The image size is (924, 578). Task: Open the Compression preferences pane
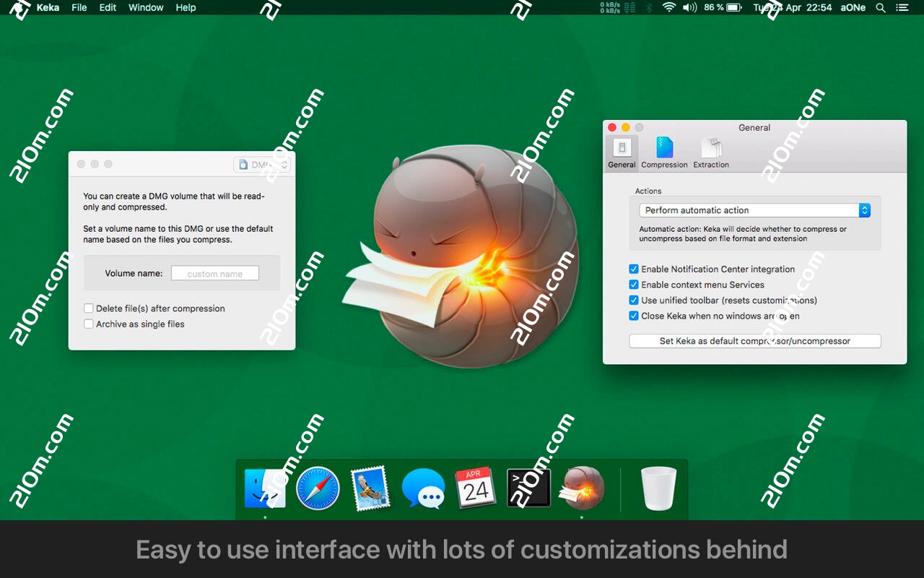coord(664,150)
